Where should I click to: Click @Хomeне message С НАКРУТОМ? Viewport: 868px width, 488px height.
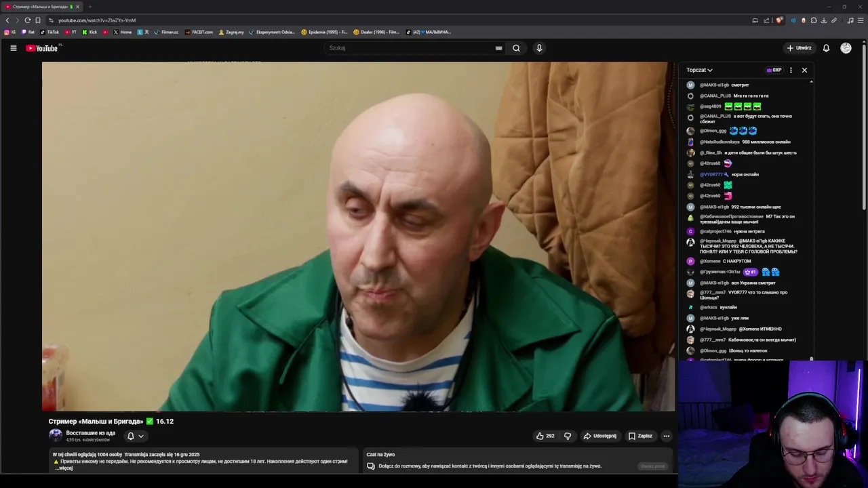click(736, 261)
